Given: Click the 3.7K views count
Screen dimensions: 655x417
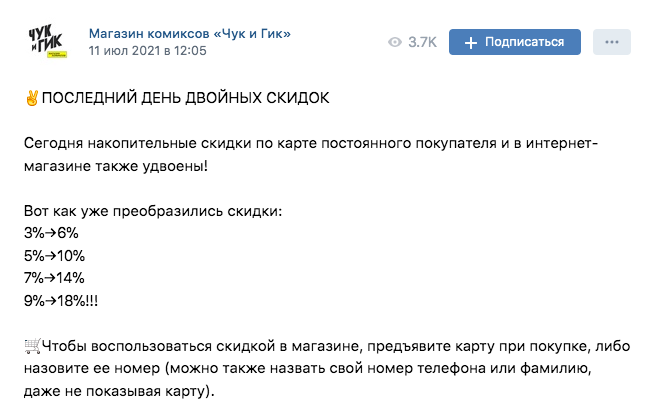Looking at the screenshot, I should 423,42.
